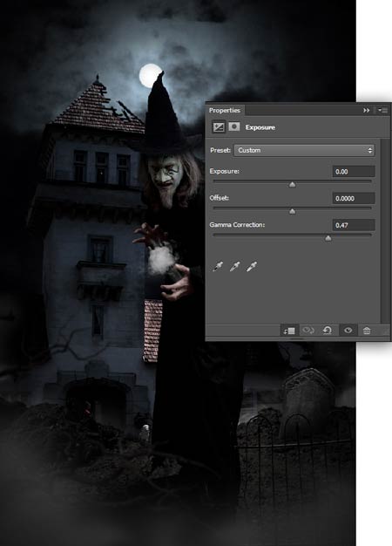
Task: Select the black point eyedropper
Action: [218, 267]
